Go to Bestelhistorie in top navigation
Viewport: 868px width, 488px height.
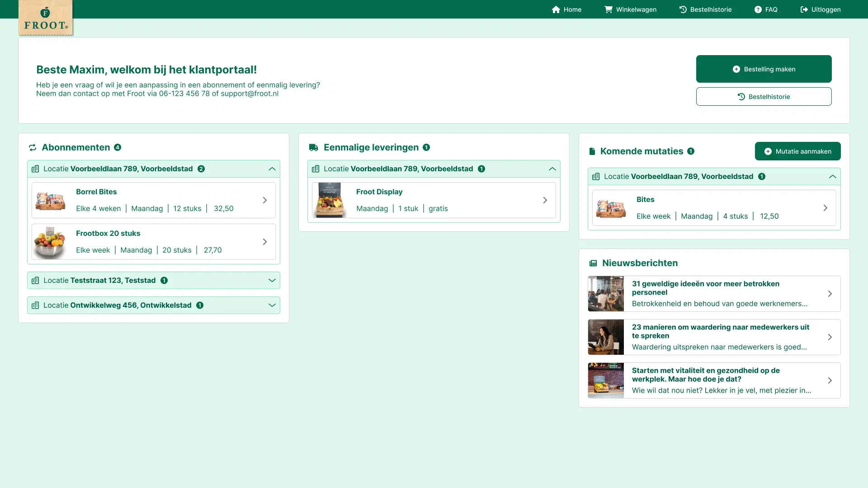(x=705, y=9)
